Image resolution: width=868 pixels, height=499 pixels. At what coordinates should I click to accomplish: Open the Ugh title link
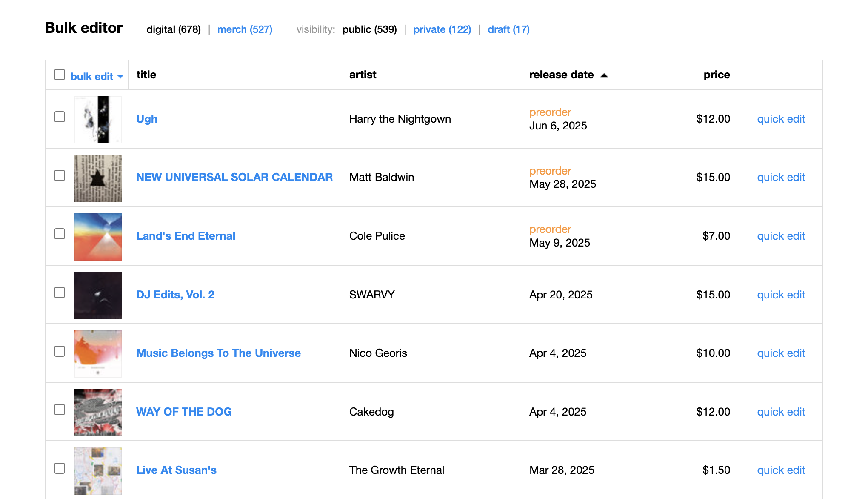click(x=147, y=119)
